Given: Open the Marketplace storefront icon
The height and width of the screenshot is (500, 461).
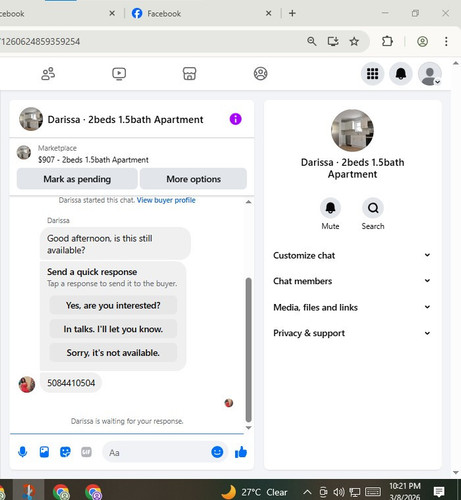Looking at the screenshot, I should point(189,74).
